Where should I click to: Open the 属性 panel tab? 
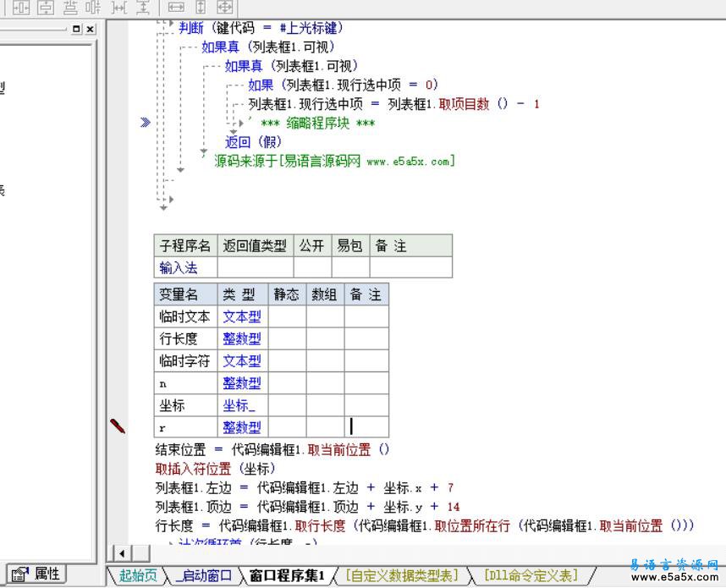pyautogui.click(x=36, y=574)
